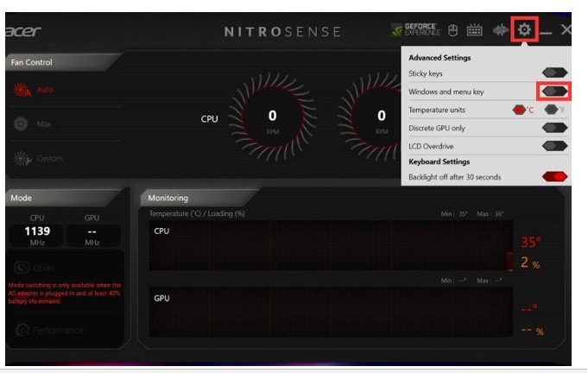Disable Backlight off after 30 seconds
This screenshot has width=588, height=373.
coord(554,177)
